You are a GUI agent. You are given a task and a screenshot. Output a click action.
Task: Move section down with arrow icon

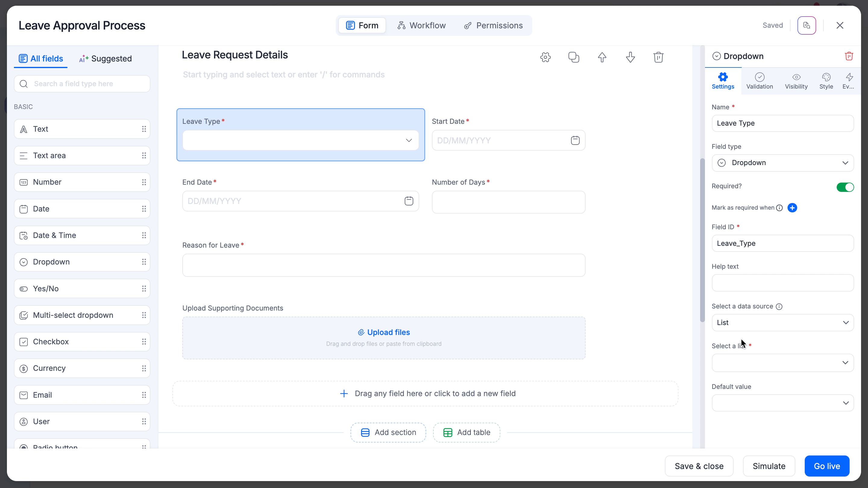(x=630, y=57)
